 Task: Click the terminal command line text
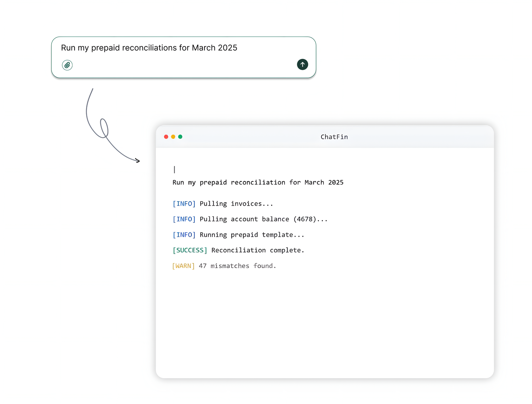258,183
